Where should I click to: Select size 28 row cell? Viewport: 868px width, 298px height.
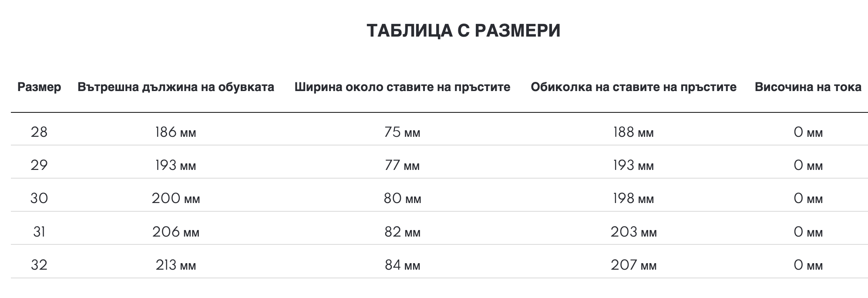pos(39,132)
